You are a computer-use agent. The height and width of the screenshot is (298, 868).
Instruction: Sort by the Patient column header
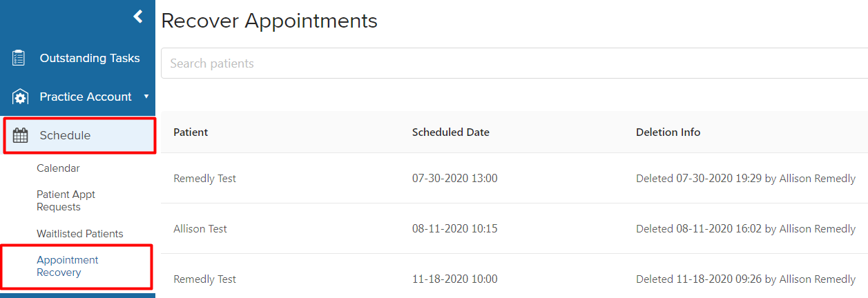click(191, 132)
